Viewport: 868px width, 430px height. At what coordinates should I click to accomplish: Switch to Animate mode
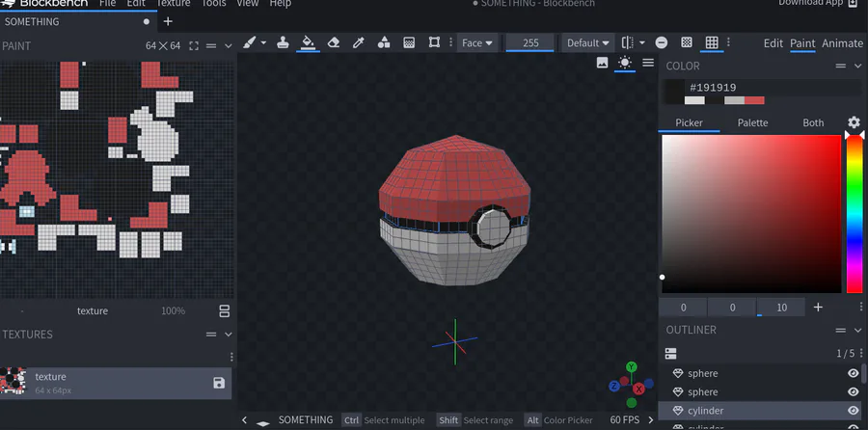click(843, 43)
